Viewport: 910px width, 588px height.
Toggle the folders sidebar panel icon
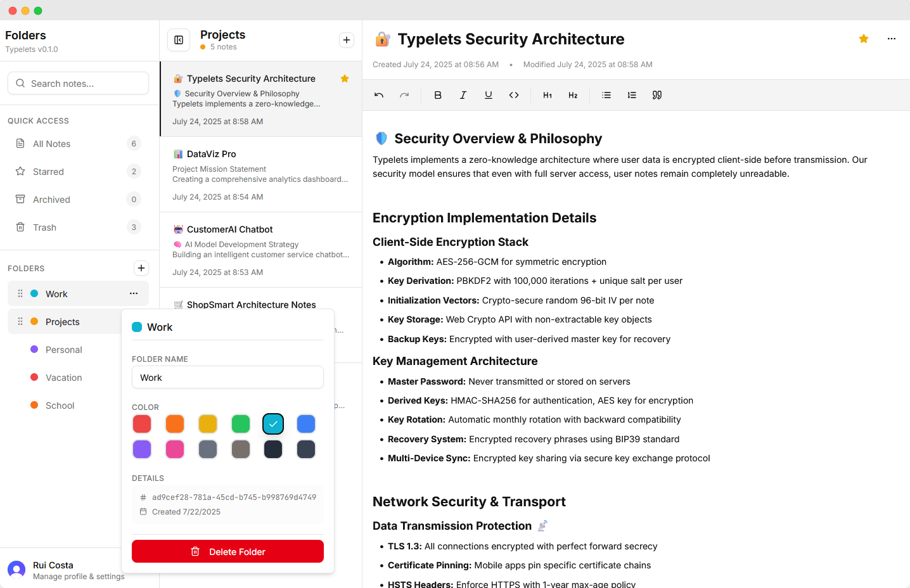tap(179, 40)
